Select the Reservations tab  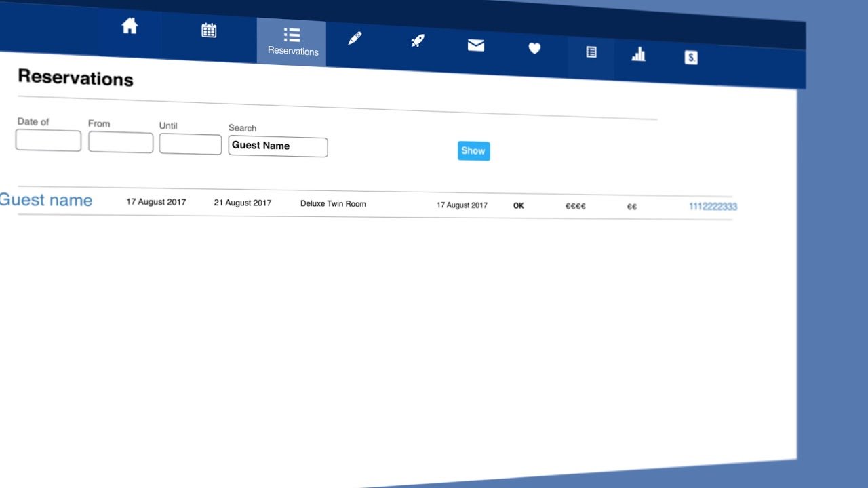click(292, 41)
